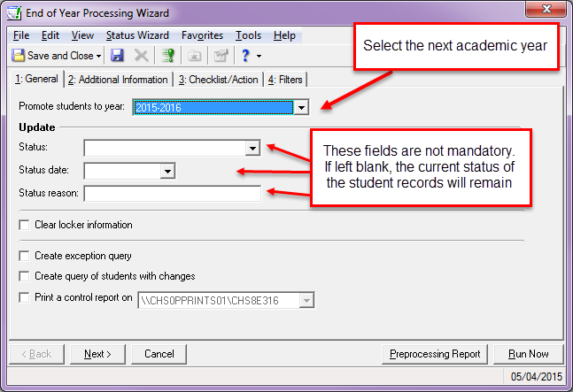Click the Back button
Screen dimensions: 573x392
tap(36, 354)
